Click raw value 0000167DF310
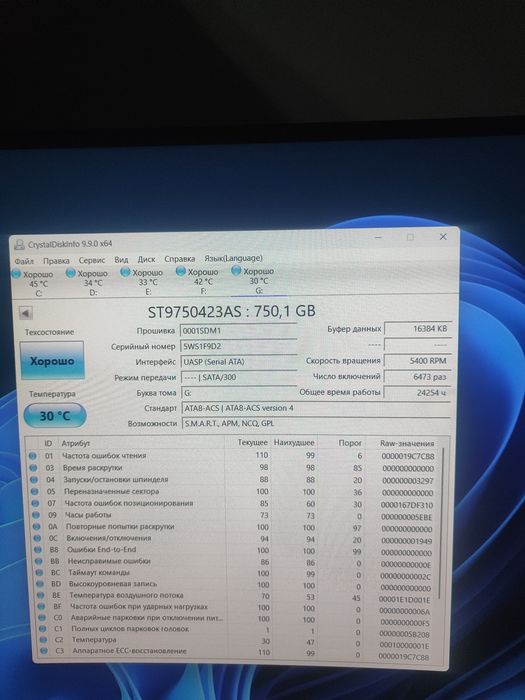 coord(407,505)
